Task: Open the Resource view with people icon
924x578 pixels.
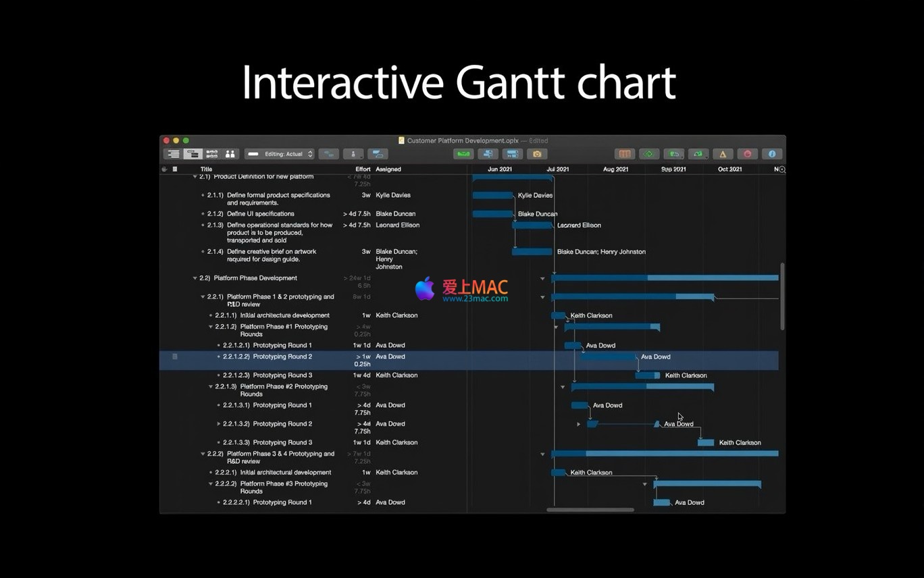Action: point(230,154)
